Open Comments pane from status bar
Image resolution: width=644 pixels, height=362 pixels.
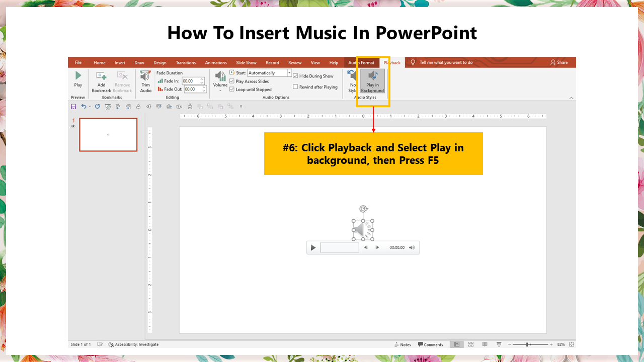coord(430,344)
